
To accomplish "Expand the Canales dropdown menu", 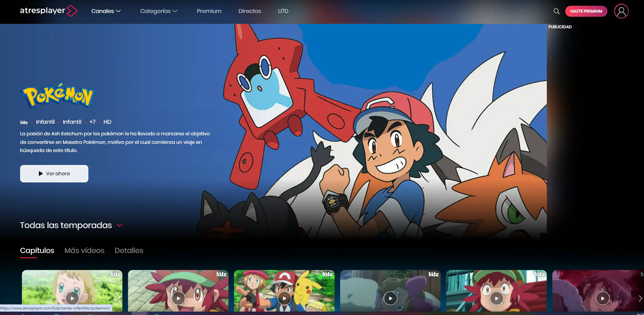I will pyautogui.click(x=106, y=11).
